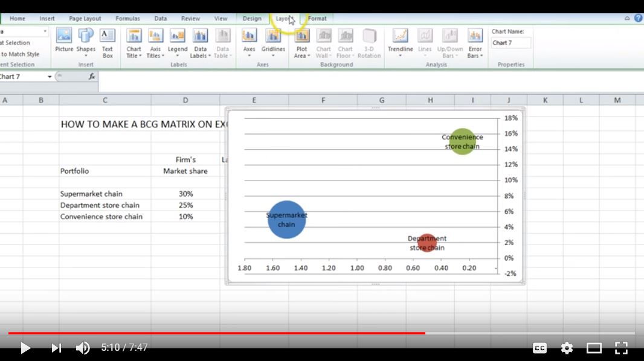Viewport: 644px width, 361px height.
Task: Open video settings gear
Action: (567, 348)
